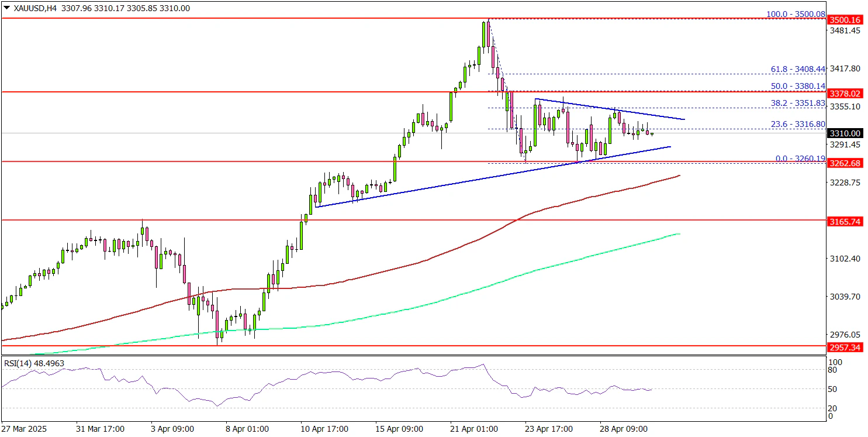868x437 pixels.
Task: Click the 23.6 - 3316.80 Fibonacci label
Action: pyautogui.click(x=798, y=124)
